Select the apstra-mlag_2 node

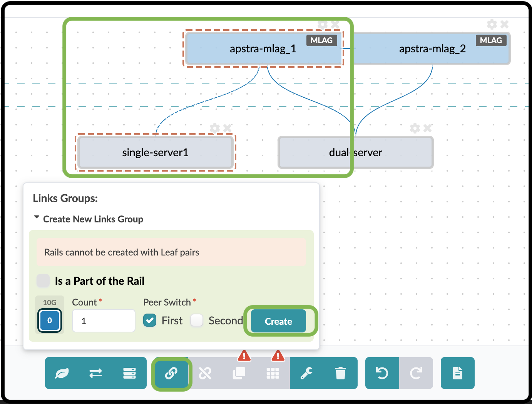(432, 48)
